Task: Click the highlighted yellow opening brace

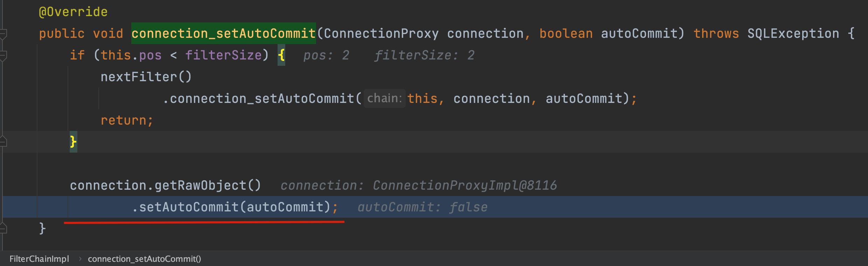Action: [281, 55]
